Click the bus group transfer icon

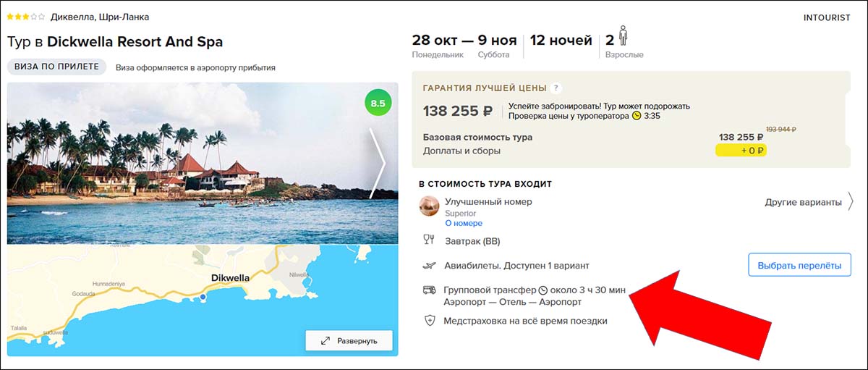click(x=430, y=290)
